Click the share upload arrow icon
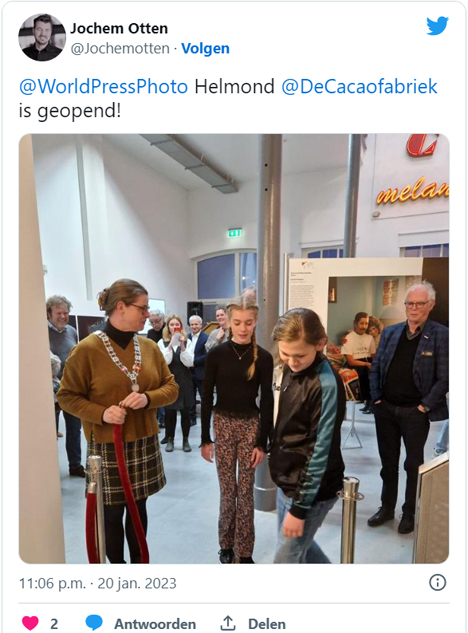This screenshot has height=633, width=468. pos(228,623)
